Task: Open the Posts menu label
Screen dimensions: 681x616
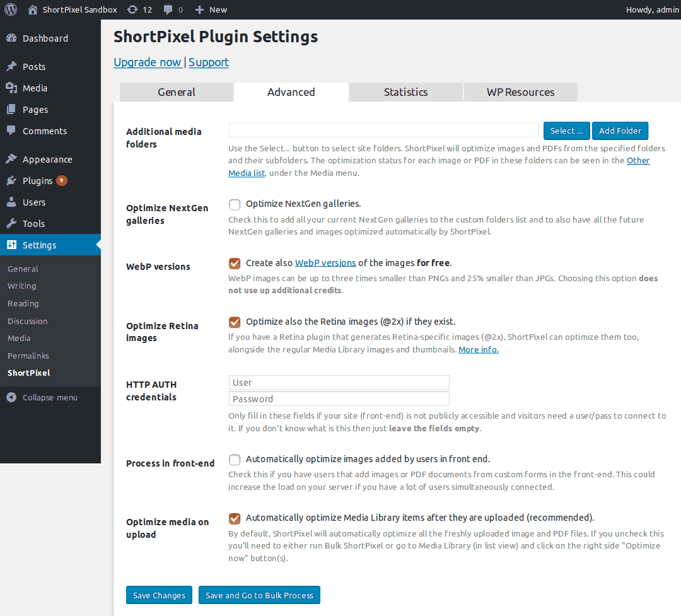Action: click(x=34, y=66)
